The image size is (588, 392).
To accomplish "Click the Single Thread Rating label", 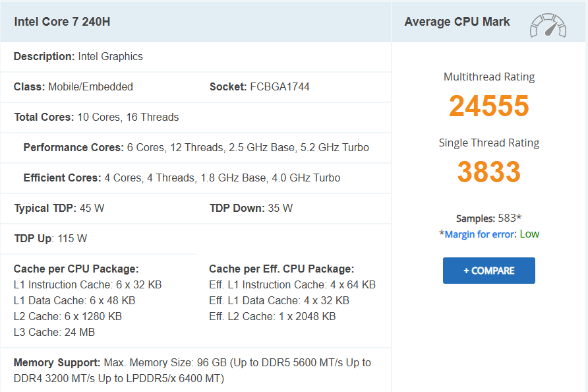I will 489,143.
